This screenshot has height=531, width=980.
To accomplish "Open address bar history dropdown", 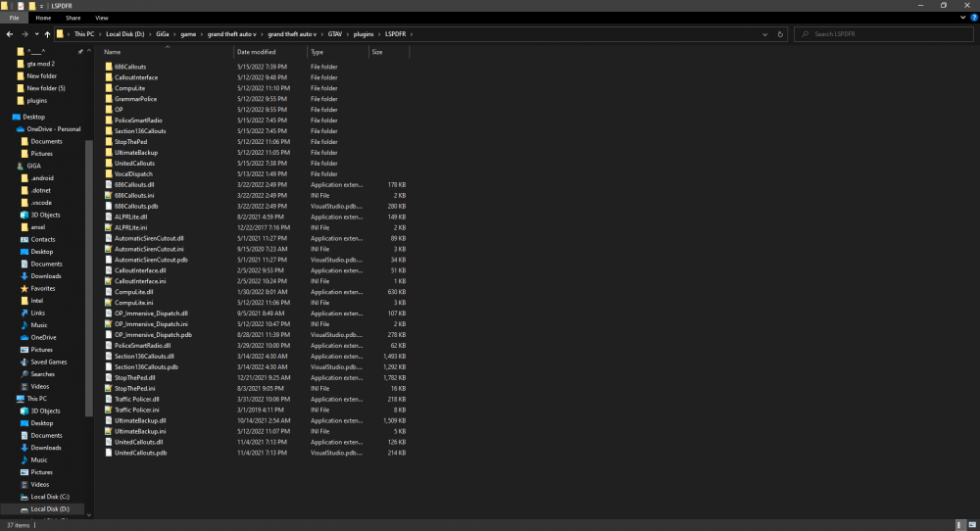I will 765,34.
